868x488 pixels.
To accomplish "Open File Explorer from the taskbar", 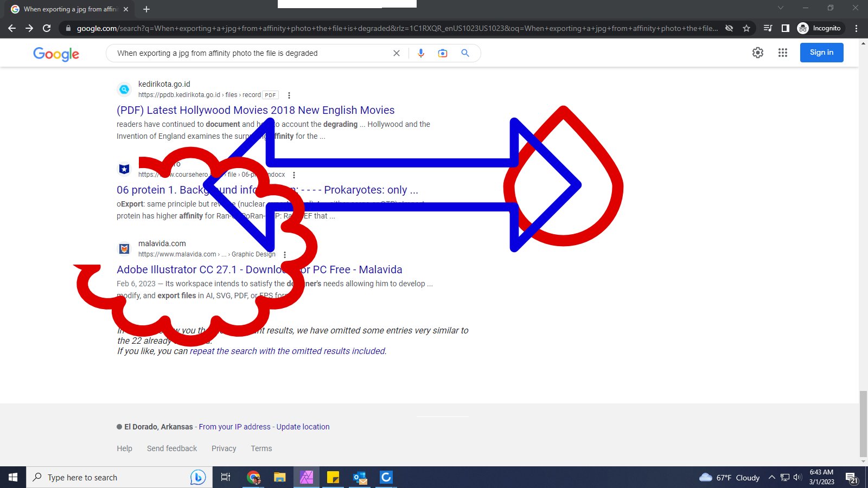I will pyautogui.click(x=279, y=477).
